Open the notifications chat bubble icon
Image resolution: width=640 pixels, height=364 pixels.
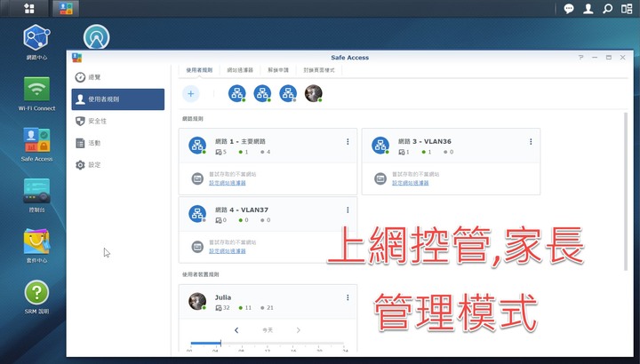569,9
